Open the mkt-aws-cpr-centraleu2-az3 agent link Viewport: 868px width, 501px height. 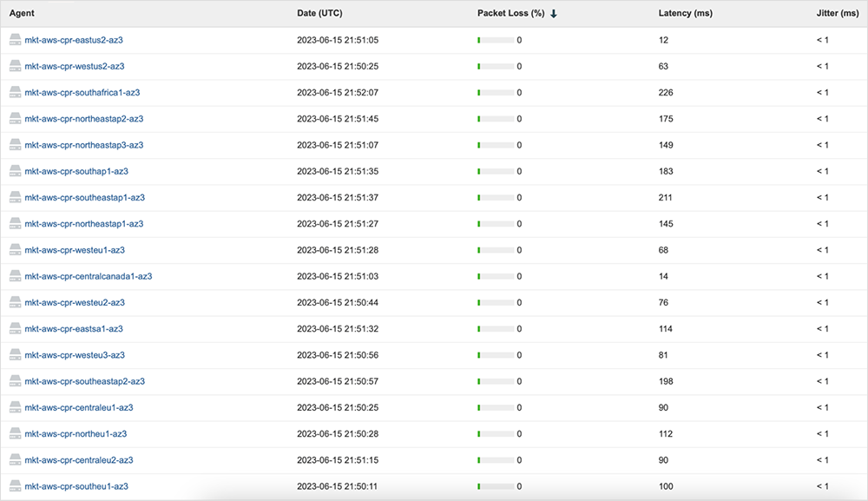pos(79,460)
